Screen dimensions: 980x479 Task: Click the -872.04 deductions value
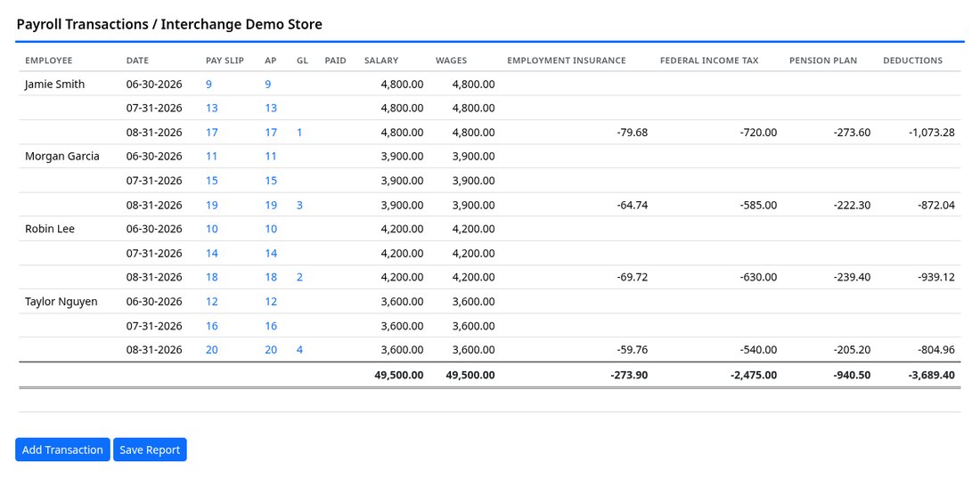pos(936,205)
